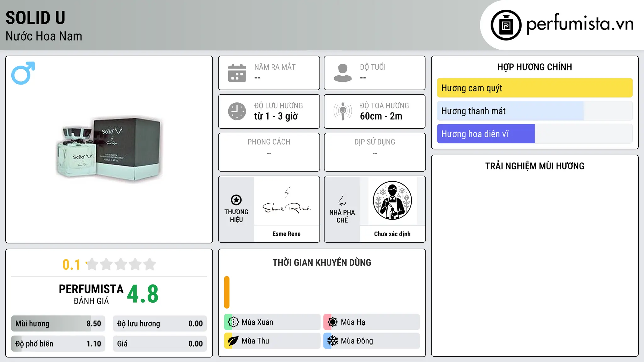The width and height of the screenshot is (644, 362).
Task: Open the perfumer illustration avatar image
Action: coord(392,200)
